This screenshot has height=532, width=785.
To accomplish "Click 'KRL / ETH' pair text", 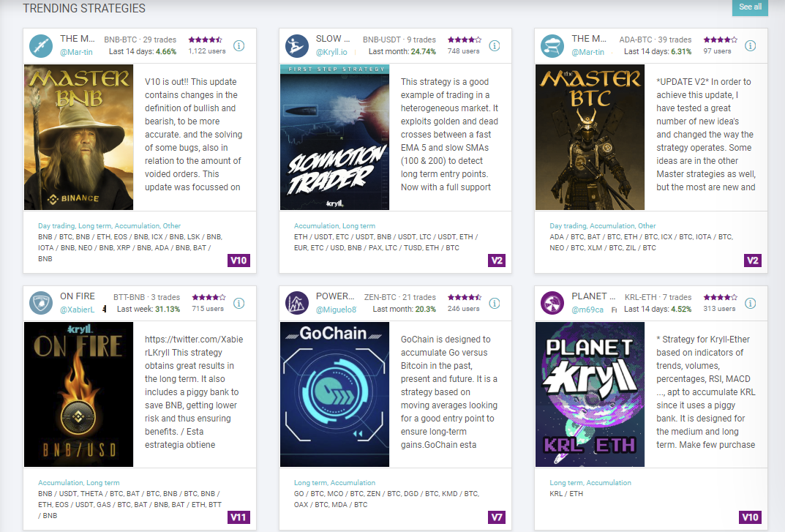I will pos(566,494).
